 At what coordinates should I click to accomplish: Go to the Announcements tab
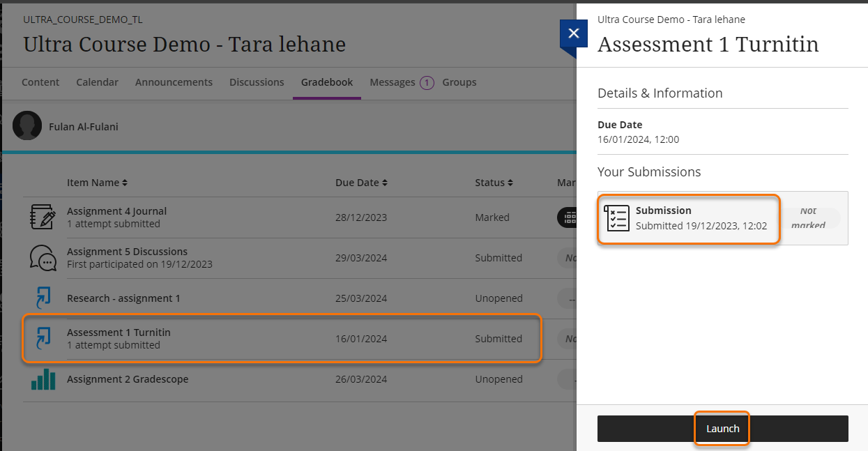pos(174,82)
